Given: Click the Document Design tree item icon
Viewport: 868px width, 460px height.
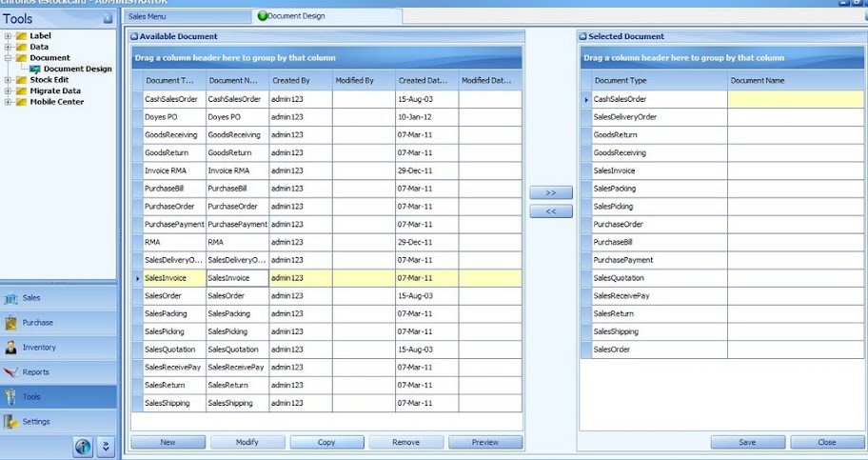Looking at the screenshot, I should coord(35,70).
